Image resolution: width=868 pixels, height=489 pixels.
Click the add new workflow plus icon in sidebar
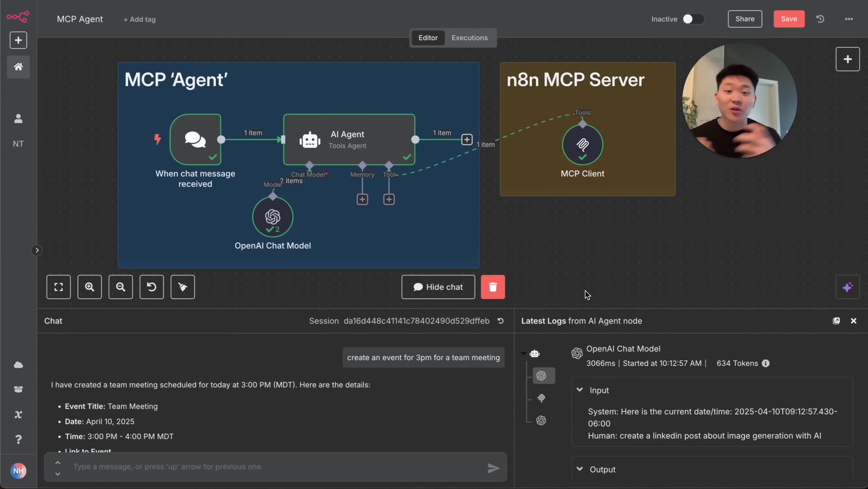[x=18, y=40]
